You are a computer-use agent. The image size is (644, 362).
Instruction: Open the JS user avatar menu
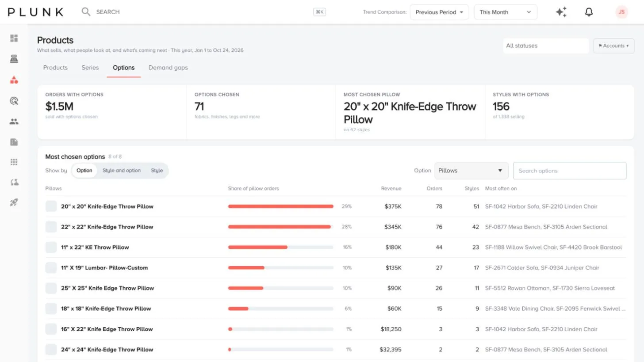point(621,12)
